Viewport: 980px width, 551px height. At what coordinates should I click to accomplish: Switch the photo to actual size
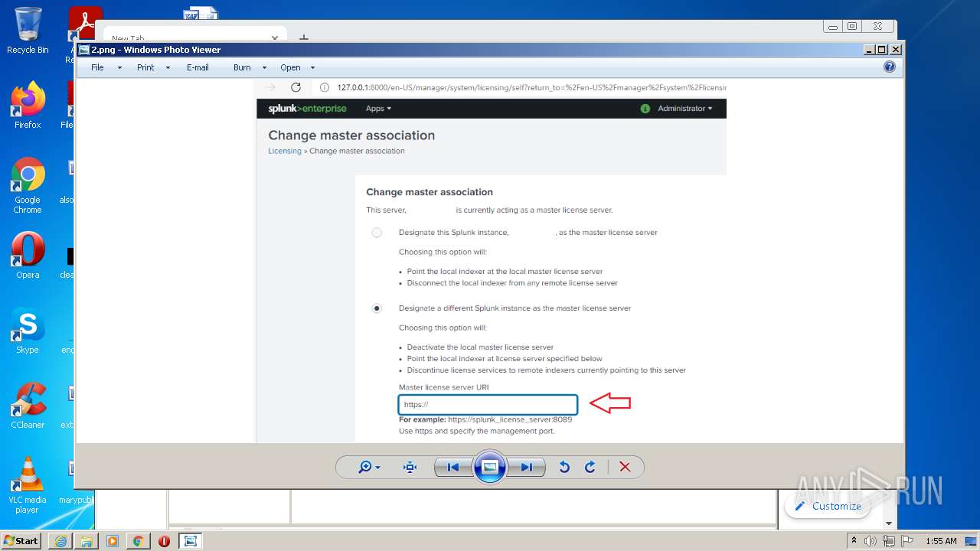click(x=410, y=467)
